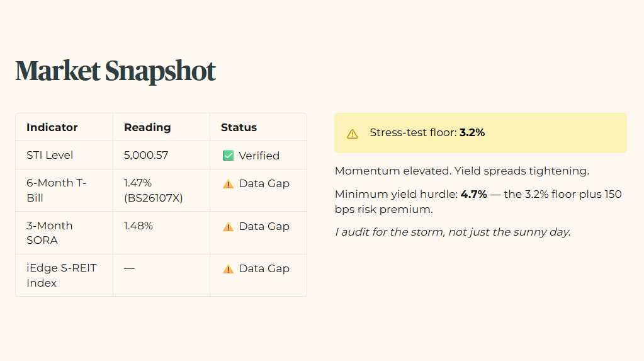
Task: Click the iEdge S-REIT Index label
Action: 62,275
